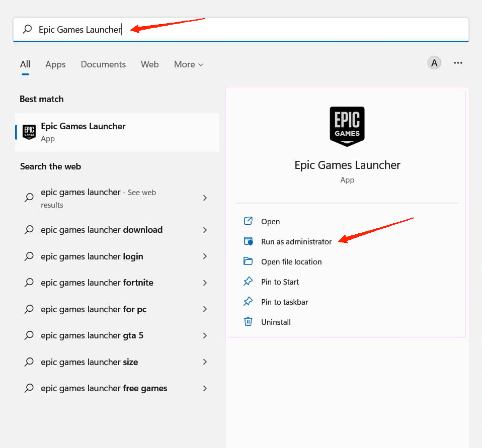
Task: Switch to the Documents tab
Action: [x=103, y=64]
